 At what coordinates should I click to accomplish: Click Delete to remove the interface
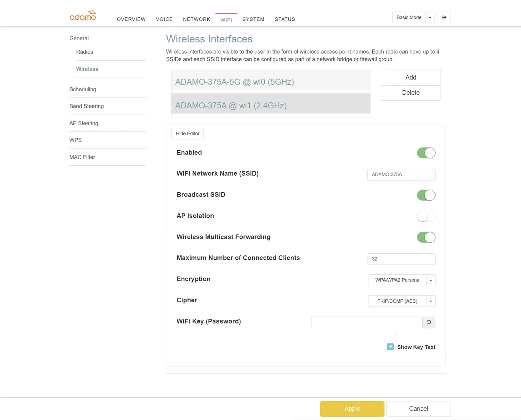411,93
